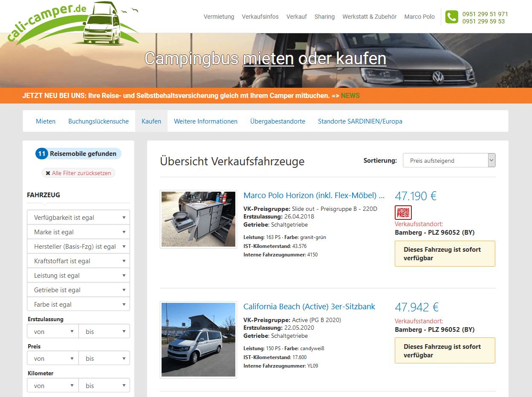Open Verkaufsinfos menu item
This screenshot has width=532, height=397.
pos(260,17)
